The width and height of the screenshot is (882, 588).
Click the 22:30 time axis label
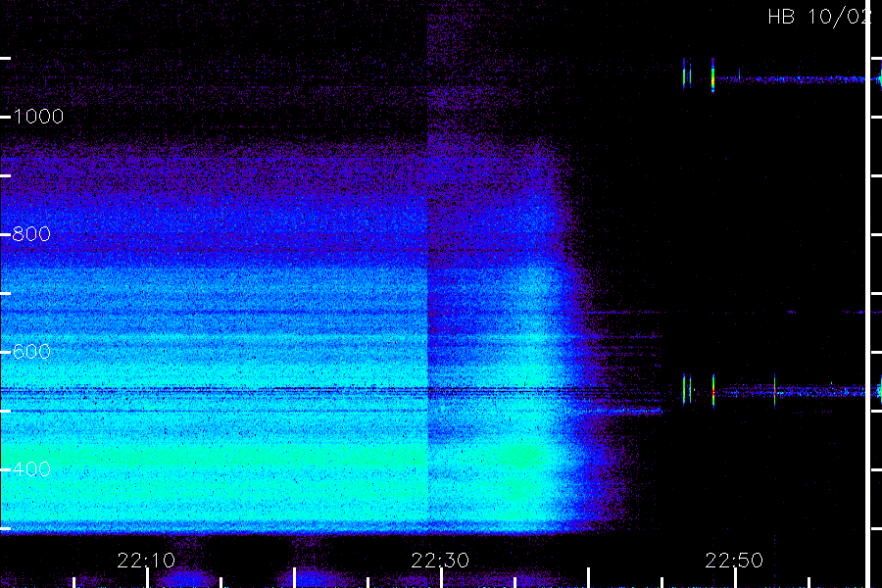click(440, 561)
